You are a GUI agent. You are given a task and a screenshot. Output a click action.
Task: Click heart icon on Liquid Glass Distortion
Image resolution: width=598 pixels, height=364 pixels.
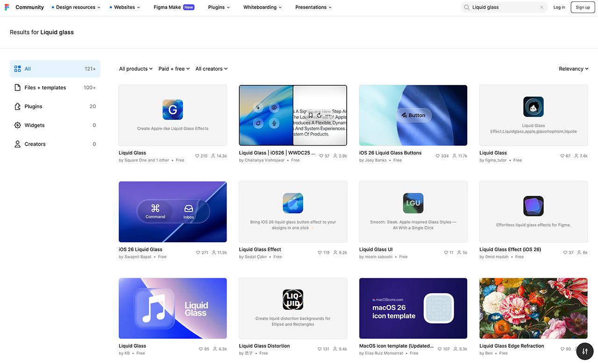(x=320, y=349)
